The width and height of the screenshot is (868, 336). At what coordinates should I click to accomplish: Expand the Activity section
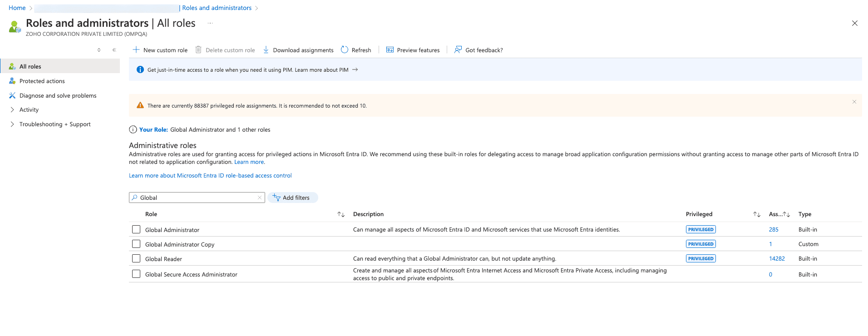pos(12,110)
